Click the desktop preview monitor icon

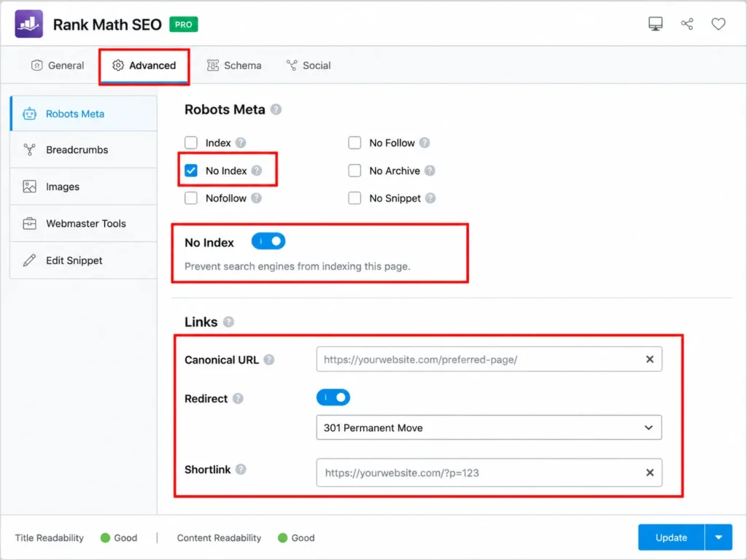point(655,24)
